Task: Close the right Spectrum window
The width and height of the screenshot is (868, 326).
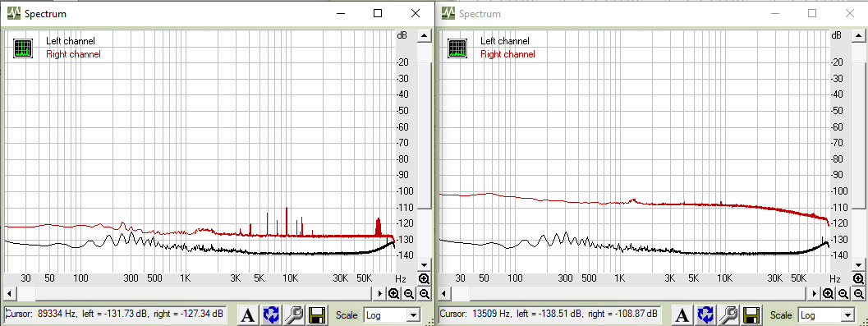Action: (x=850, y=13)
